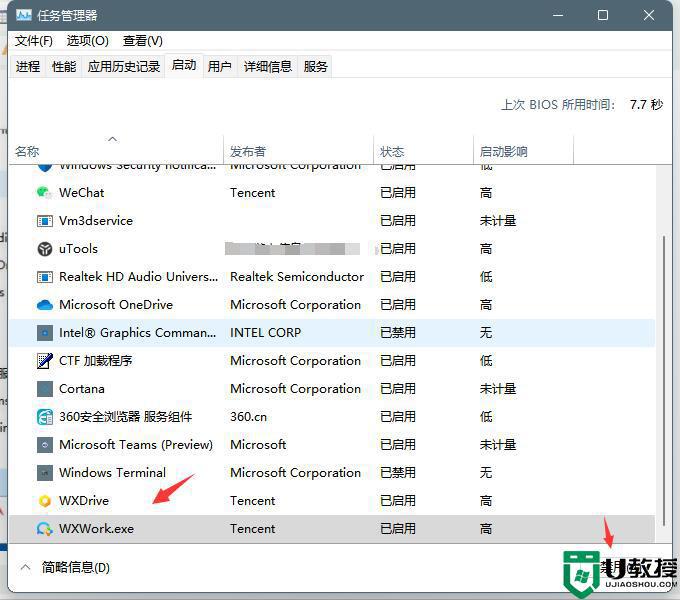Select the Windows Terminal entry name
The width and height of the screenshot is (680, 600).
[x=112, y=473]
